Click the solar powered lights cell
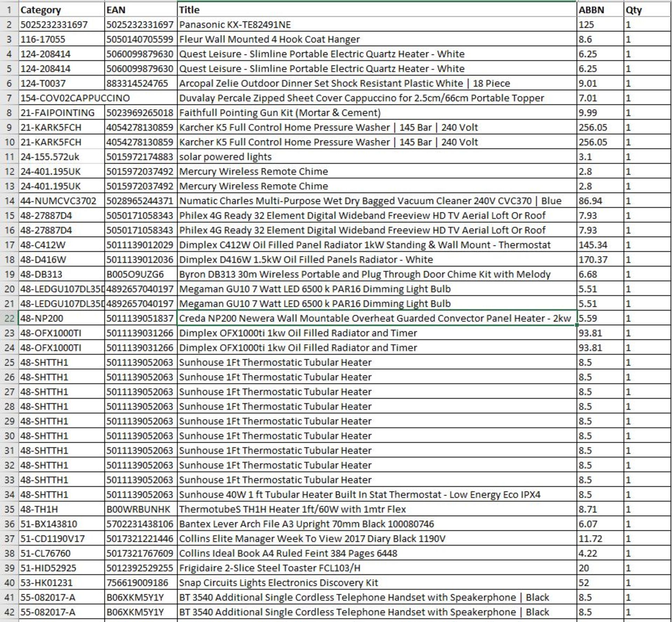 coord(377,157)
